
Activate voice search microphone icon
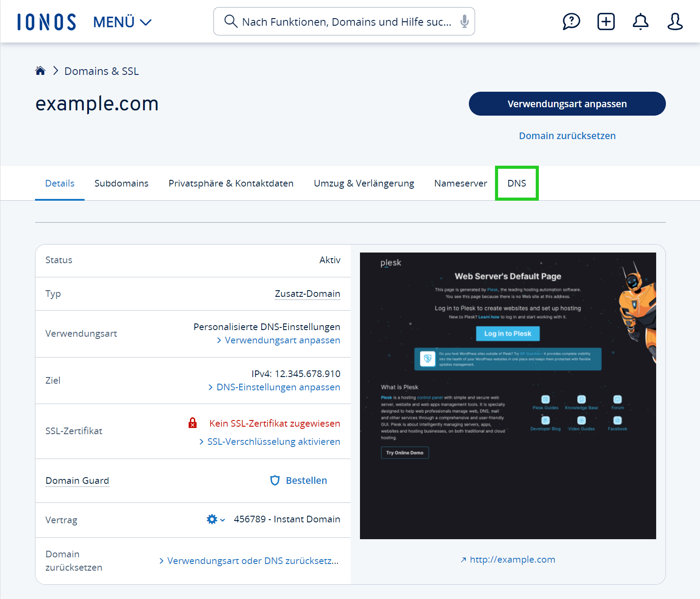tap(464, 21)
